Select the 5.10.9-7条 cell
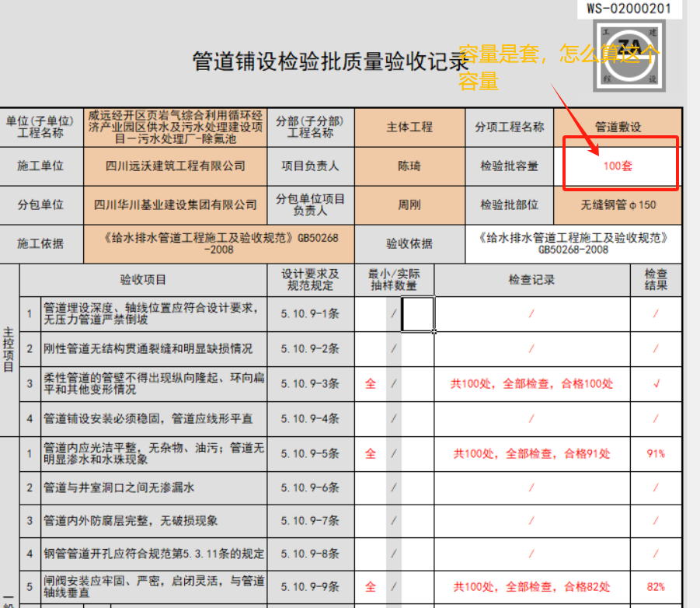The image size is (700, 608). tap(310, 521)
